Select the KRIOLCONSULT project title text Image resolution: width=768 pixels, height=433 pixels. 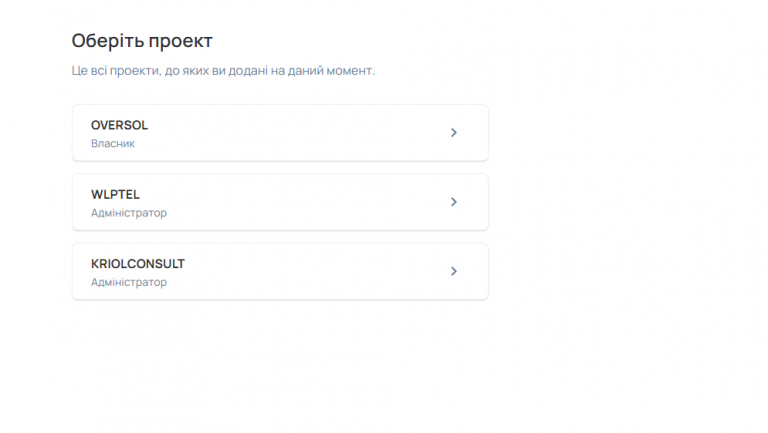(138, 264)
